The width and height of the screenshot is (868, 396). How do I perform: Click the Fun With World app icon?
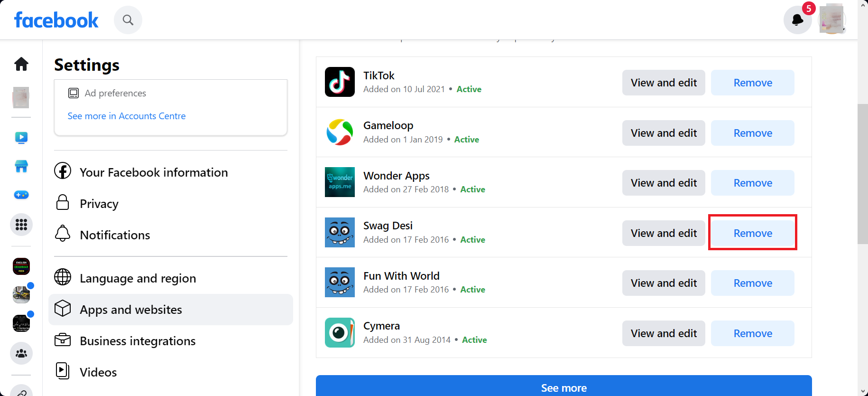(x=340, y=282)
